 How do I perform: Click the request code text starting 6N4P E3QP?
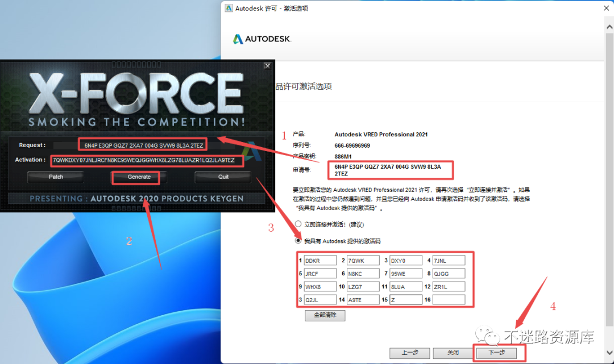coord(388,170)
